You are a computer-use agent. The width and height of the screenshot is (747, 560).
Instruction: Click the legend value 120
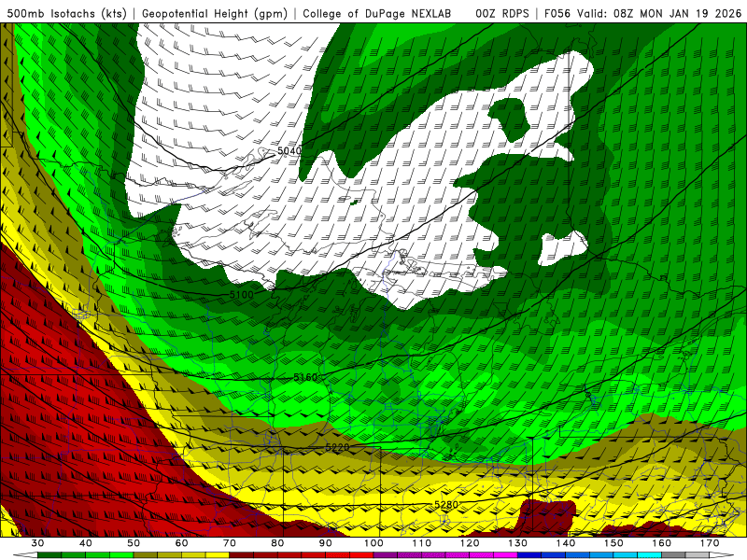pos(470,543)
